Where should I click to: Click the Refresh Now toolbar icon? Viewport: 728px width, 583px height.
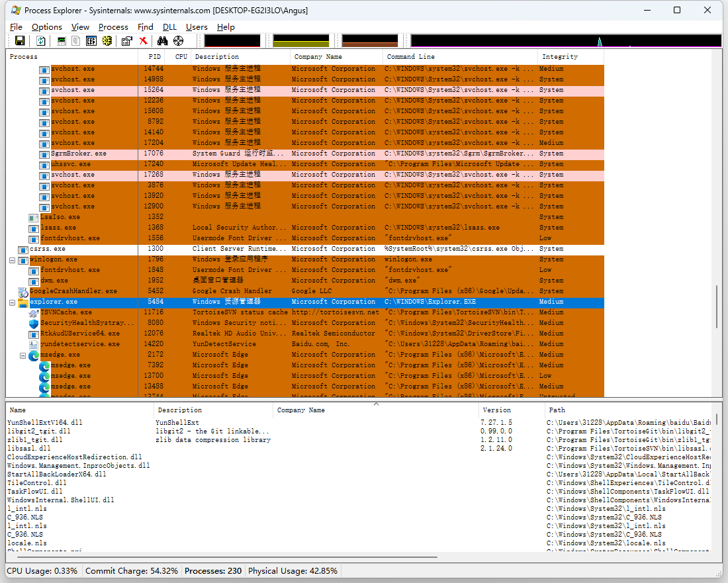click(41, 41)
